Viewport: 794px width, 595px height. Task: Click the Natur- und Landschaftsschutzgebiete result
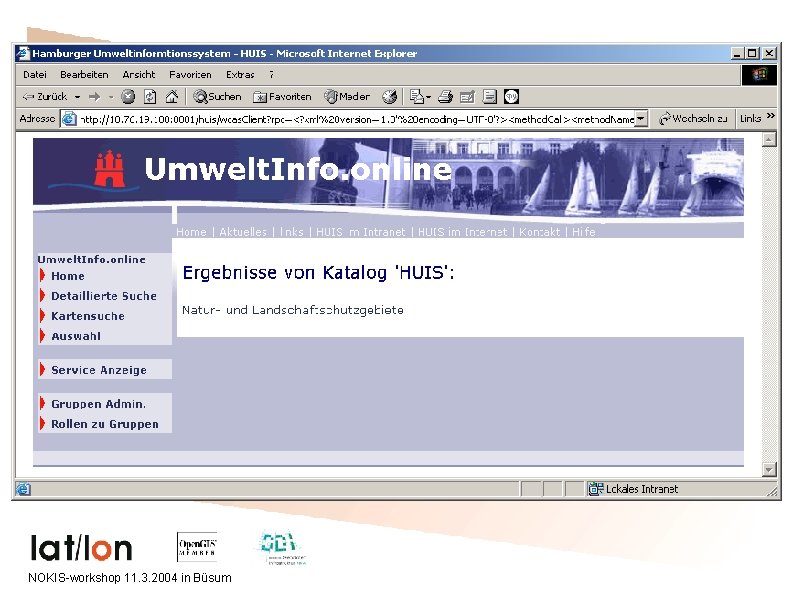pyautogui.click(x=293, y=310)
